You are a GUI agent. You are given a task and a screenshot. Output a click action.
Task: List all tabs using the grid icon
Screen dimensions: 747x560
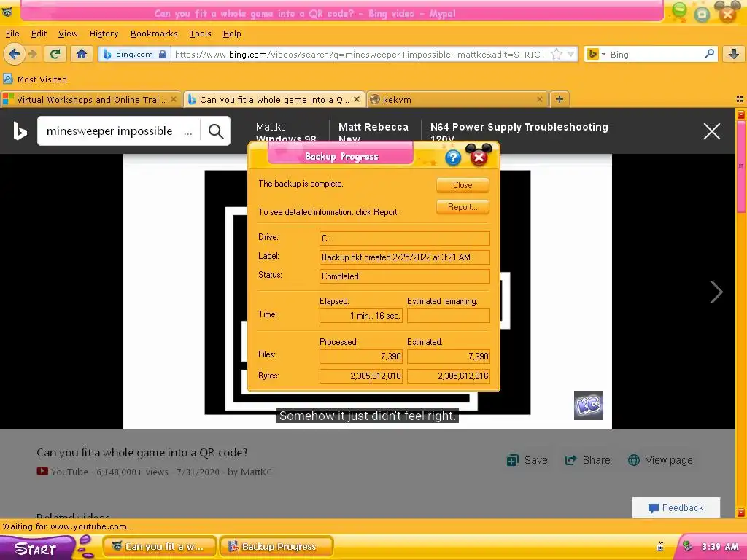point(740,99)
